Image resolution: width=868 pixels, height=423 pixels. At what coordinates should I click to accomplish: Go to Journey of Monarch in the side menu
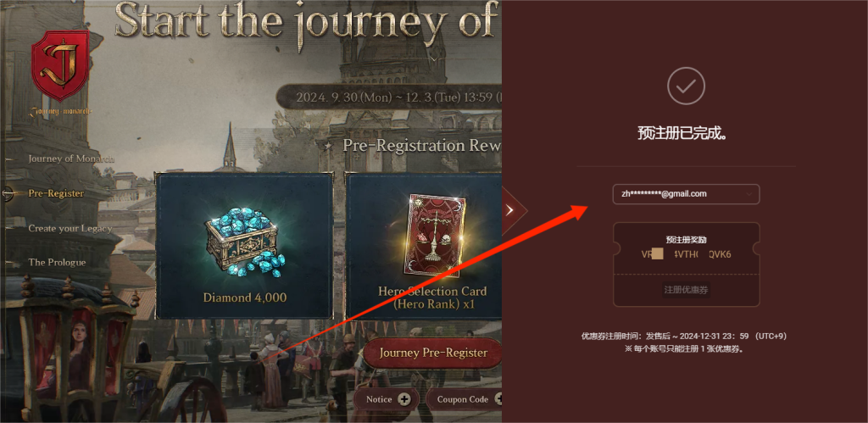(x=71, y=159)
